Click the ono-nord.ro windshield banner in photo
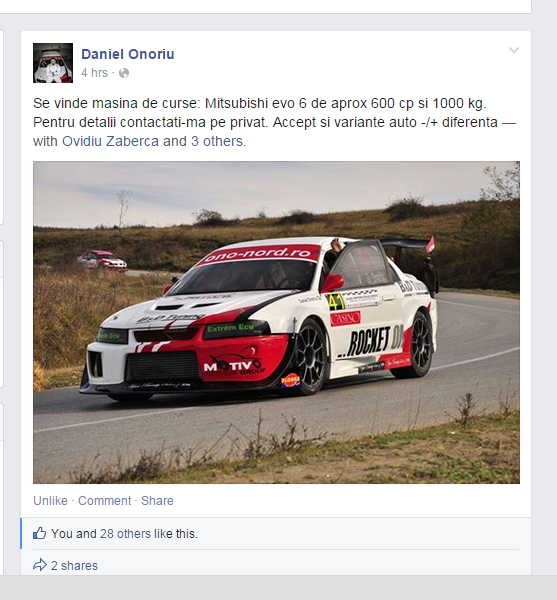The width and height of the screenshot is (557, 600). [x=258, y=254]
